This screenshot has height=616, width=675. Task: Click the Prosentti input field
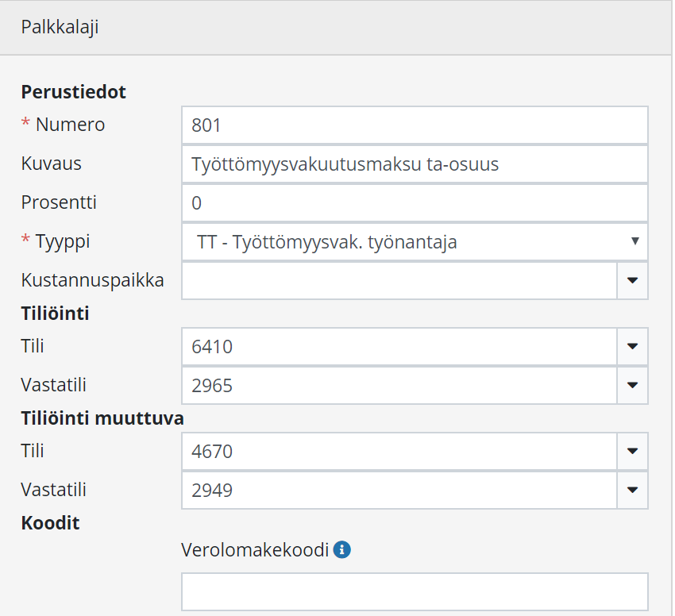tap(415, 203)
